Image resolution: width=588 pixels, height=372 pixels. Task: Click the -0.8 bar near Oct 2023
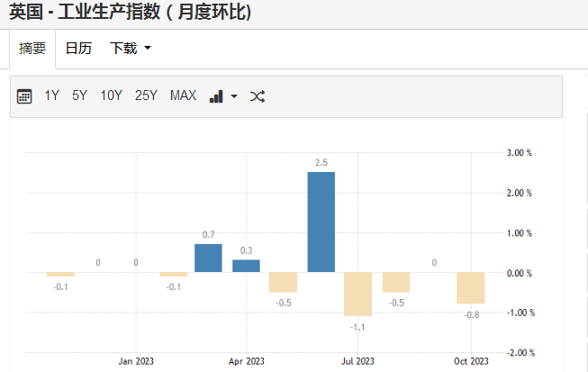[x=470, y=288]
